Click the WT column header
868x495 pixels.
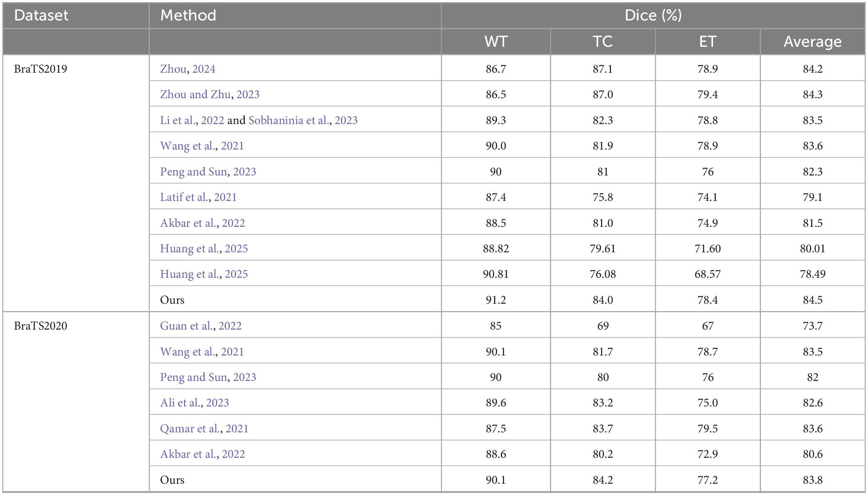click(x=496, y=41)
